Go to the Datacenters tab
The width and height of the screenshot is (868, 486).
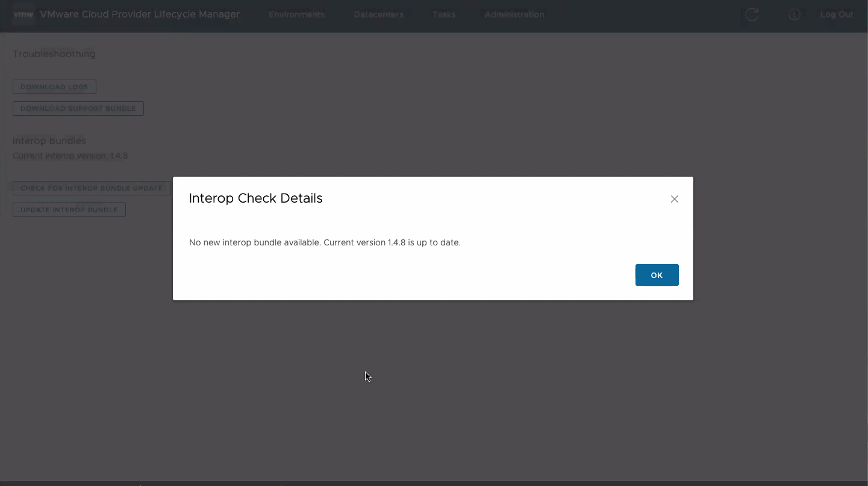tap(378, 14)
